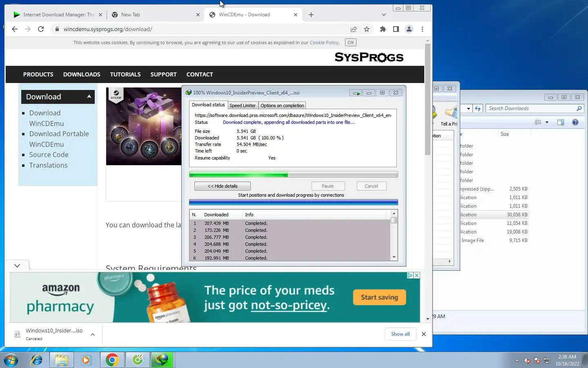
Task: Bookmark this page with the star icon
Action: (367, 29)
